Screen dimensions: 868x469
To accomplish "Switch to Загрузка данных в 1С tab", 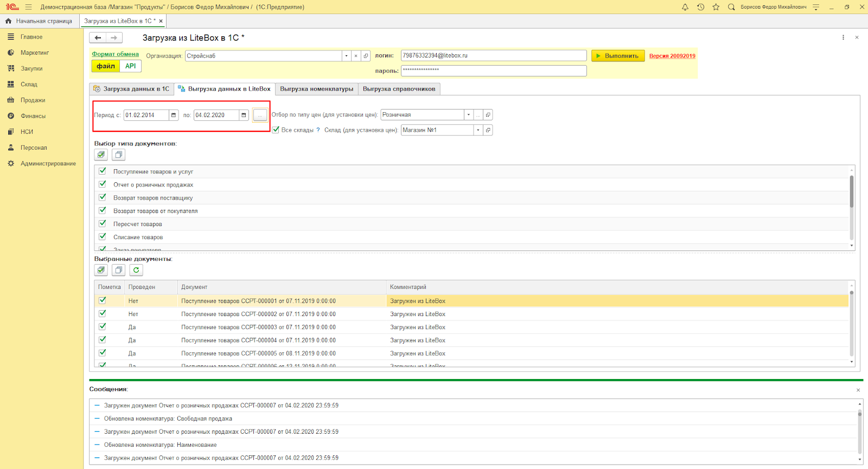I will [131, 89].
